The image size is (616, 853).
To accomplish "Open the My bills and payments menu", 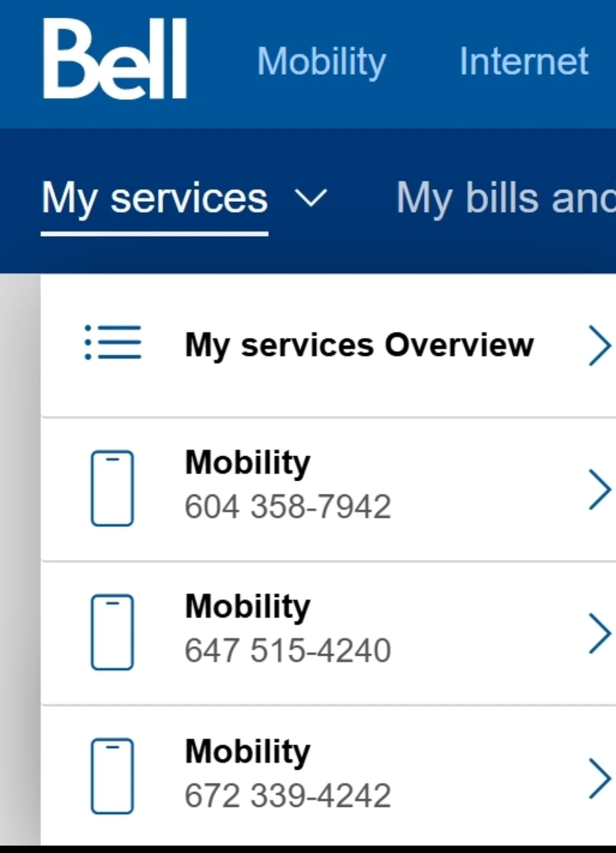I will tap(506, 198).
